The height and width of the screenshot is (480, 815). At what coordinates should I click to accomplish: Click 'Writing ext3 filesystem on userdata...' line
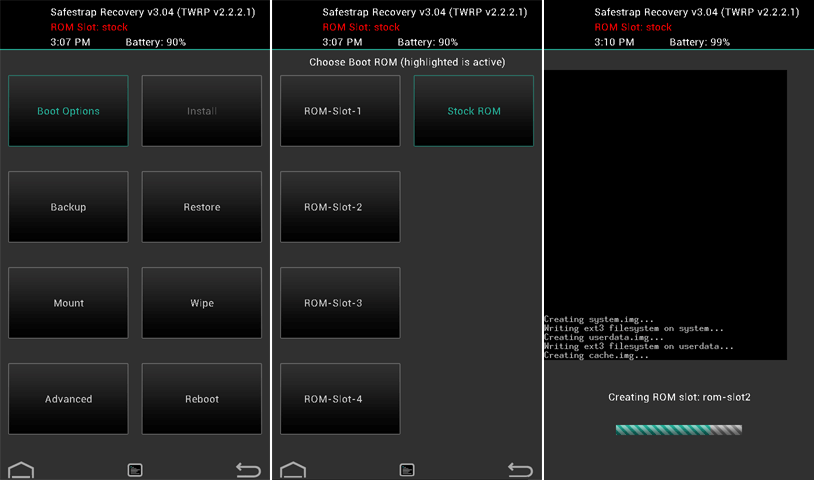pyautogui.click(x=639, y=346)
